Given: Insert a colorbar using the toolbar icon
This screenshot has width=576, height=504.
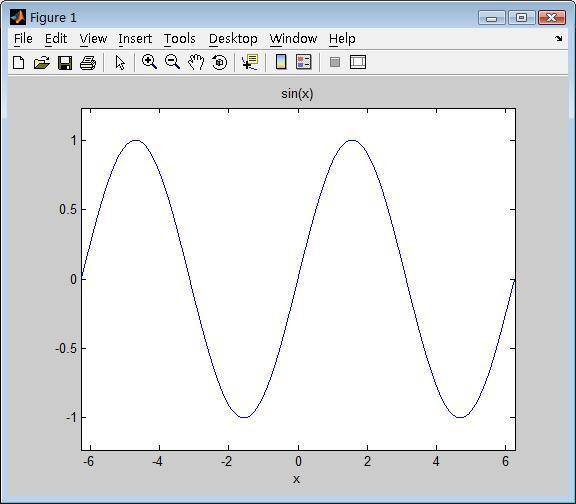Looking at the screenshot, I should [x=281, y=62].
